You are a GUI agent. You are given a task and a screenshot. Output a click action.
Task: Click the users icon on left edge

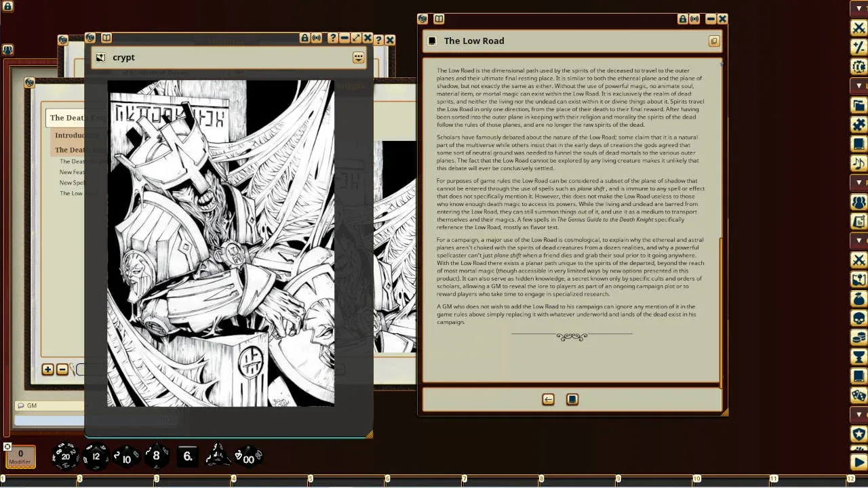(7, 49)
